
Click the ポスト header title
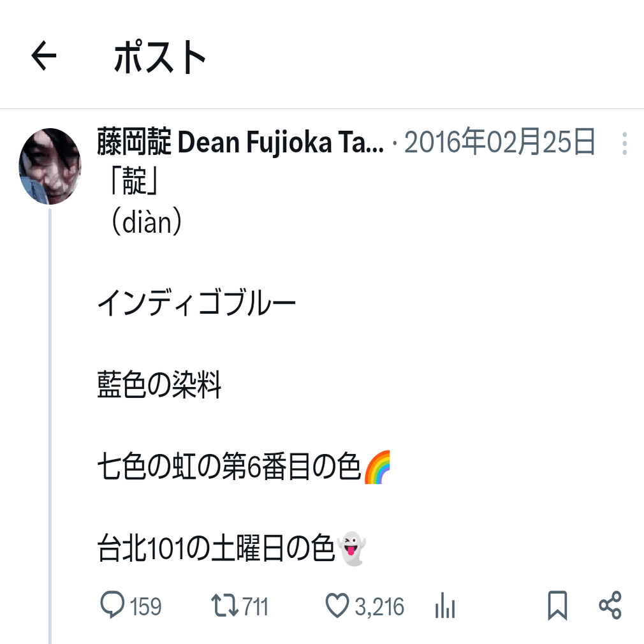tap(159, 57)
